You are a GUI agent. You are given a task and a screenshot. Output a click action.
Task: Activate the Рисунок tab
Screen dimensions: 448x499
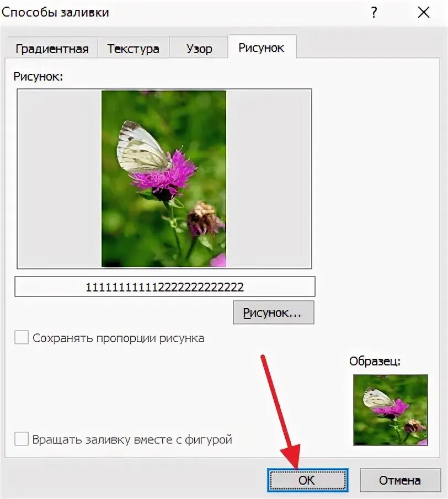click(x=262, y=47)
